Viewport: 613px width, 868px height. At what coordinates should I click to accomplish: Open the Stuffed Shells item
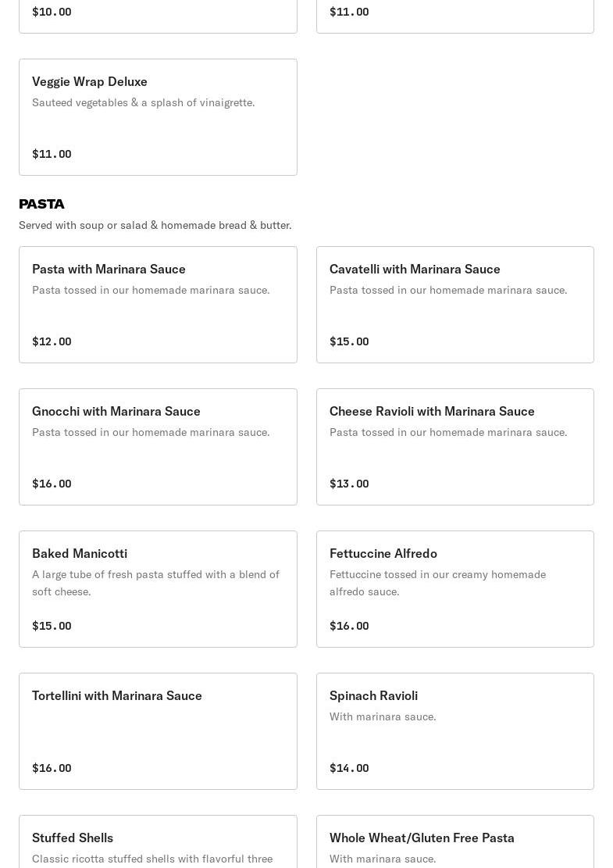[158, 842]
